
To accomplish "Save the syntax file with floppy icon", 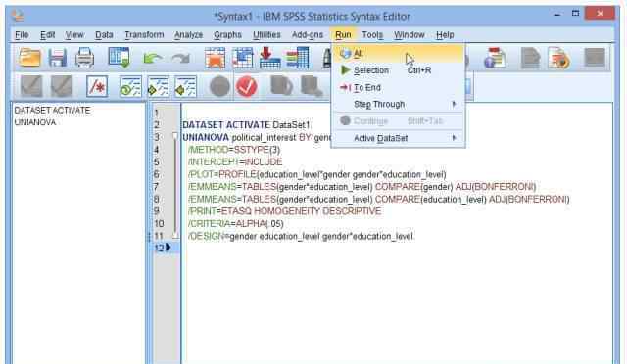I will [57, 58].
